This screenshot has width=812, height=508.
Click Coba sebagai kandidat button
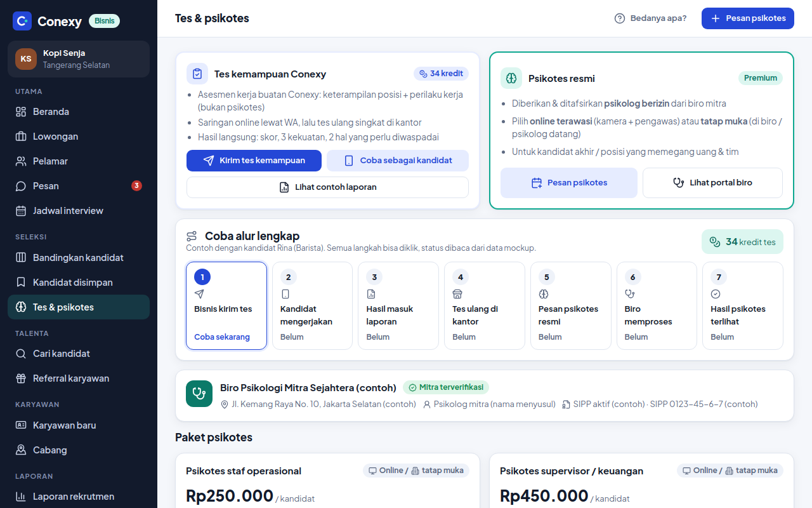398,161
